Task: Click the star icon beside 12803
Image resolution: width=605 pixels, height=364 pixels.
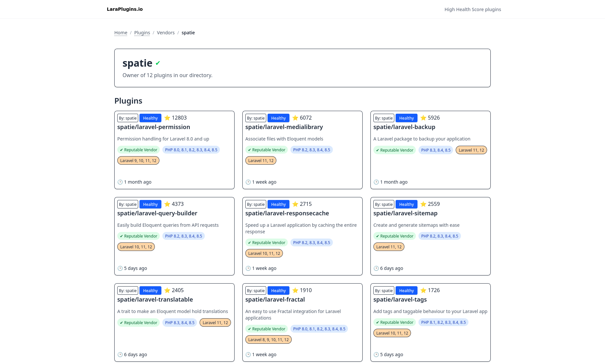Action: (167, 118)
